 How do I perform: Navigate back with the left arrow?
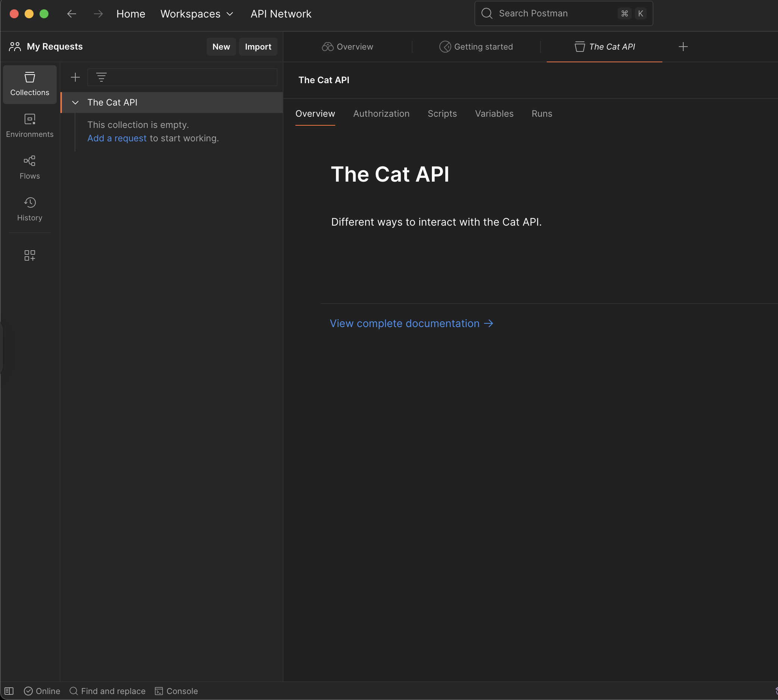pos(72,14)
